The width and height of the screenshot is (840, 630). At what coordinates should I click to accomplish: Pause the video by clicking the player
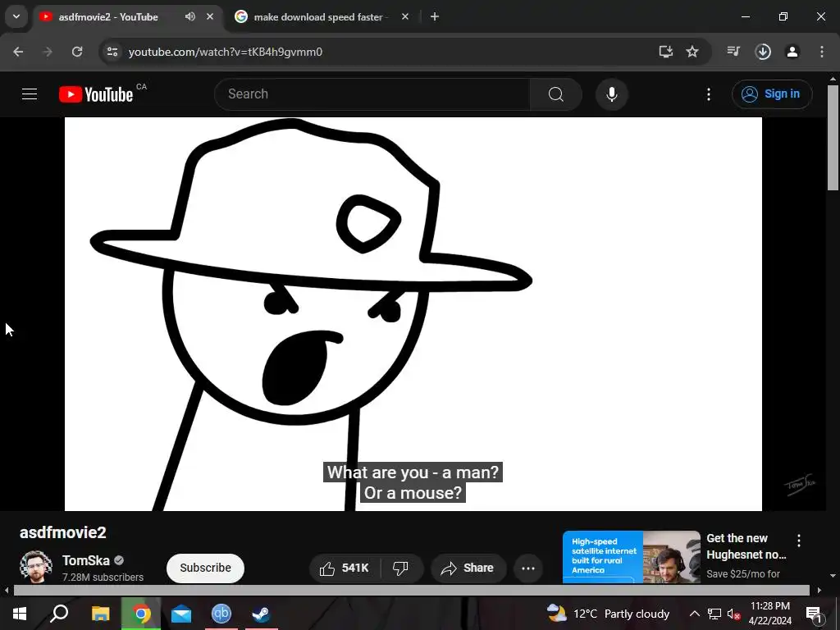[413, 314]
